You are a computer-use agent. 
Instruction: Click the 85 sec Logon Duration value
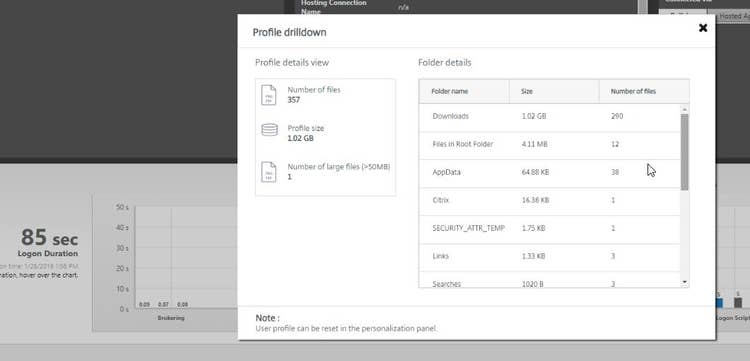pyautogui.click(x=49, y=237)
